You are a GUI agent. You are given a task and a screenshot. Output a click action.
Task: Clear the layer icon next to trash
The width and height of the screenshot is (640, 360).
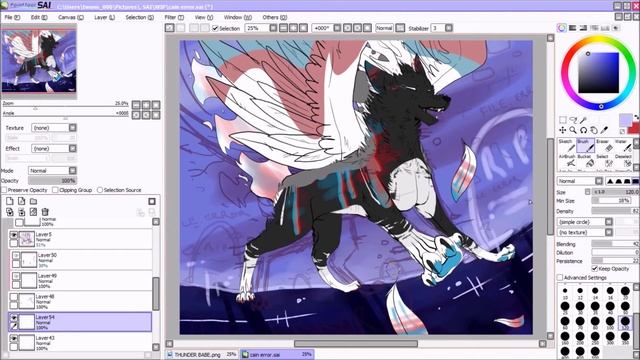coord(33,212)
